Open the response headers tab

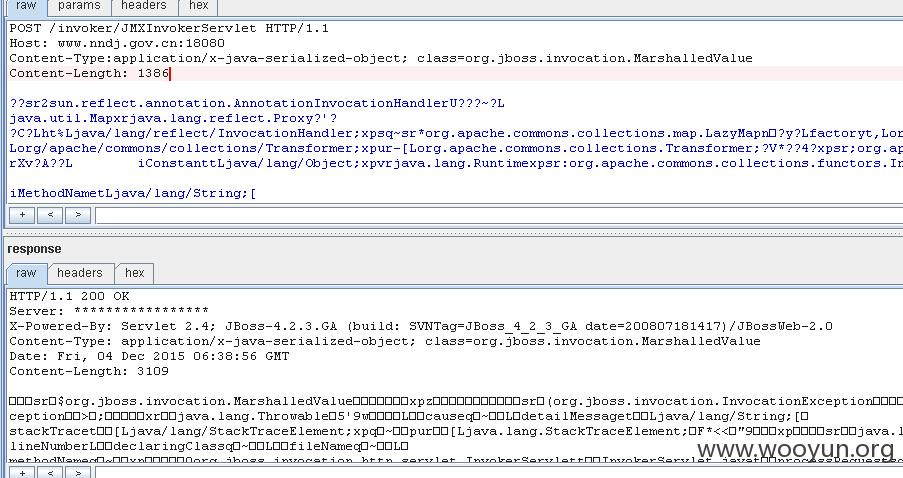[79, 273]
